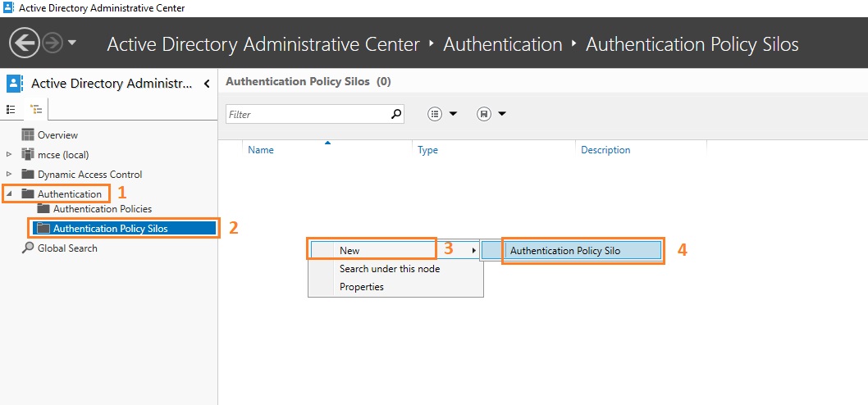This screenshot has width=868, height=405.
Task: Click the app icon in title bar
Action: point(8,7)
